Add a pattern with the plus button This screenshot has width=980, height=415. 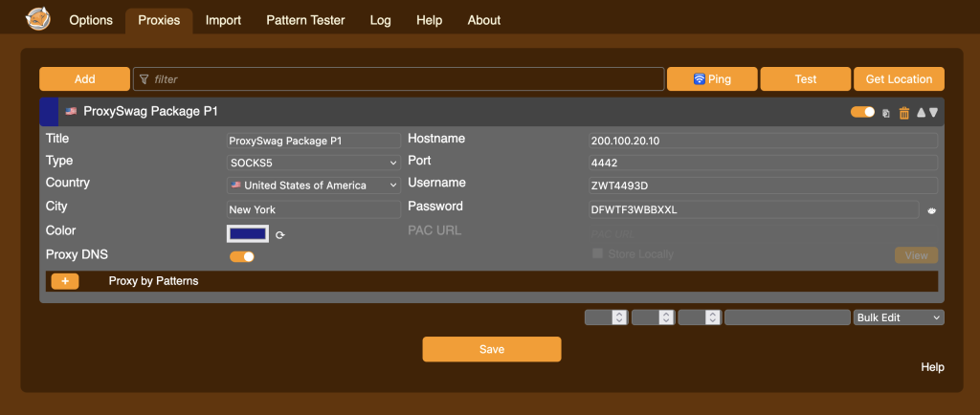pyautogui.click(x=64, y=281)
